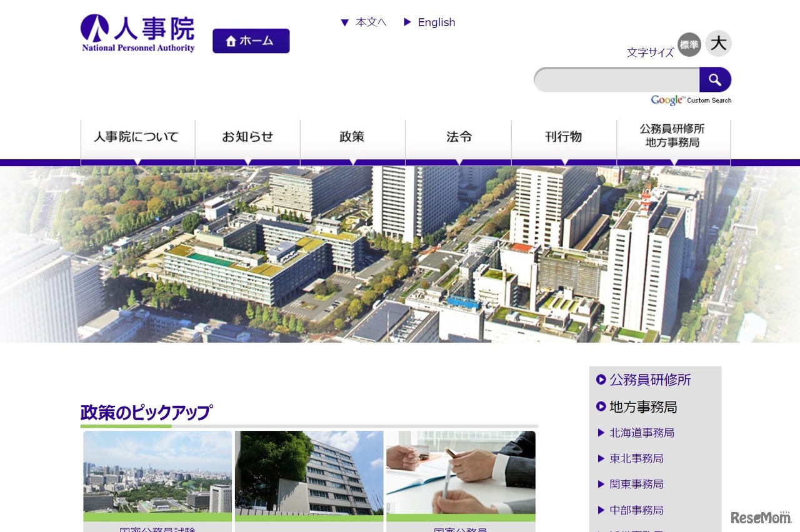
Task: Click the orange bullet icon beside 公務員研修所
Action: pos(600,380)
